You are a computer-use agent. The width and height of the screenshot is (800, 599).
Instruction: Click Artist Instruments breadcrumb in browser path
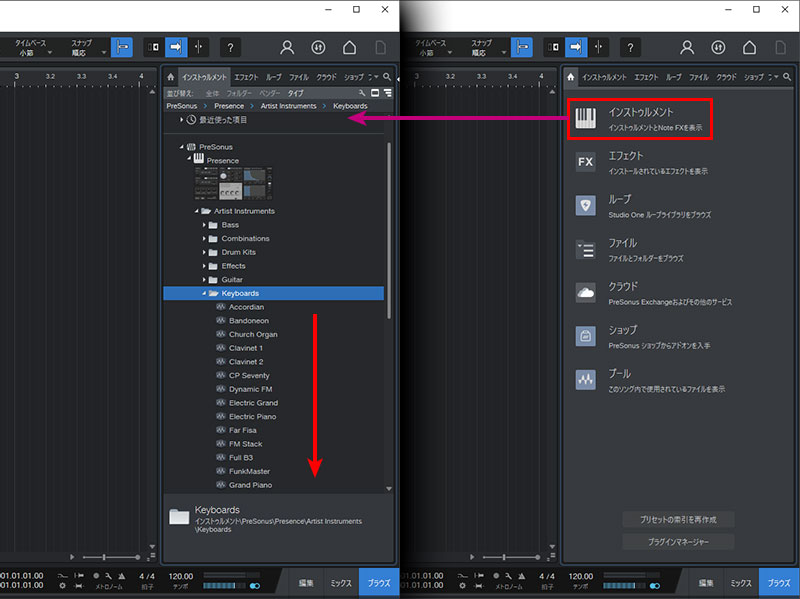[x=288, y=106]
